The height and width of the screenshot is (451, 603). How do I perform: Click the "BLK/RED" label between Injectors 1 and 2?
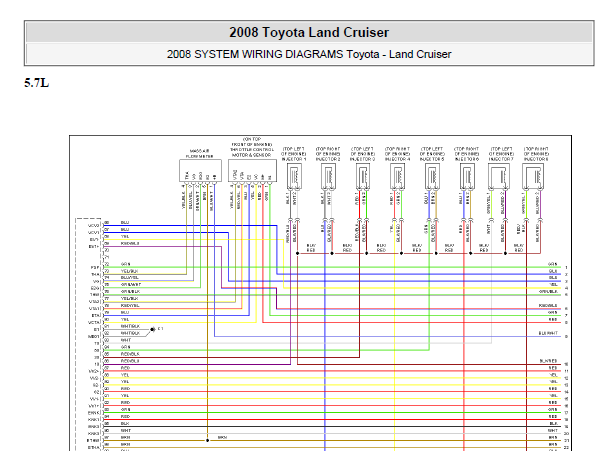(x=311, y=248)
